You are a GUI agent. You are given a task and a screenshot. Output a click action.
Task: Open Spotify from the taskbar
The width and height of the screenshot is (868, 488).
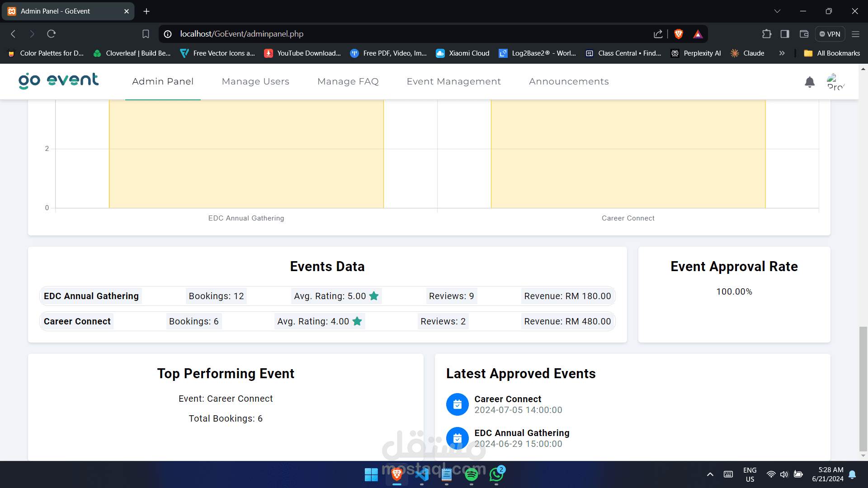(471, 474)
